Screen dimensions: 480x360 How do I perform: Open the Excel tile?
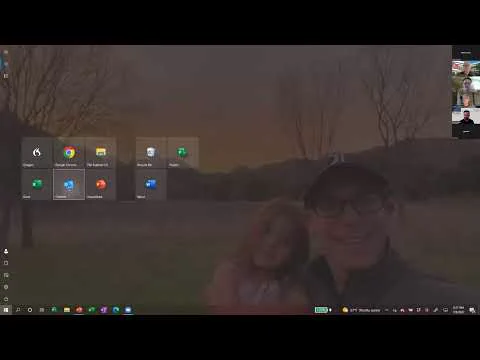point(37,184)
